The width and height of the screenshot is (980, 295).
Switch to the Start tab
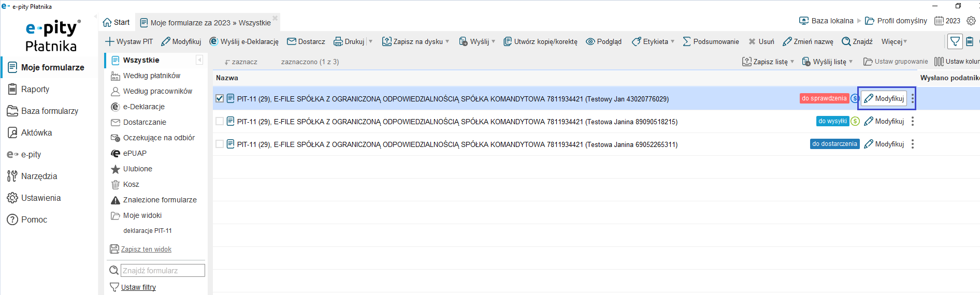click(117, 22)
